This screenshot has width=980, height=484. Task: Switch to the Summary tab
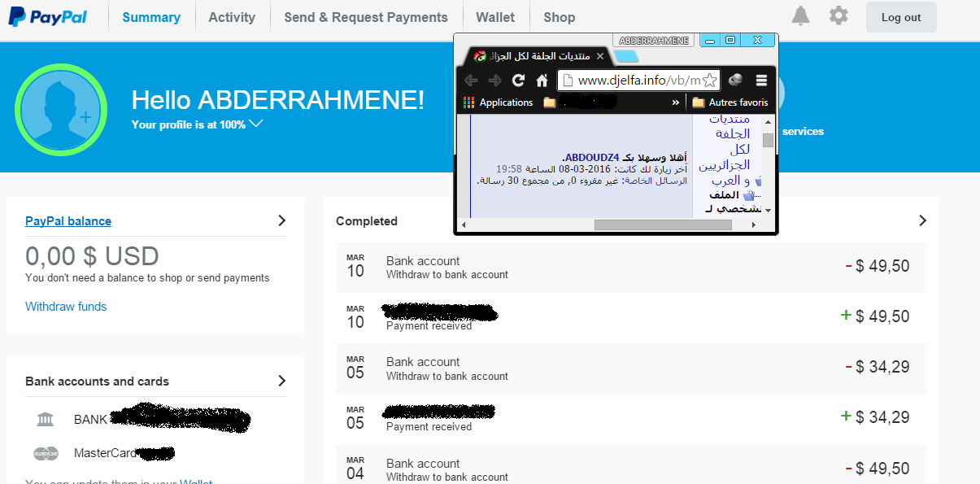(151, 17)
